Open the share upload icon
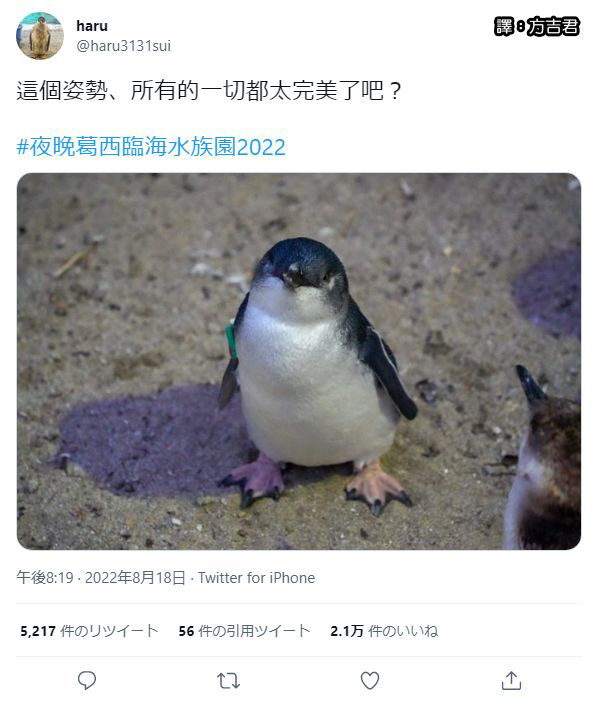This screenshot has width=598, height=704. 511,680
